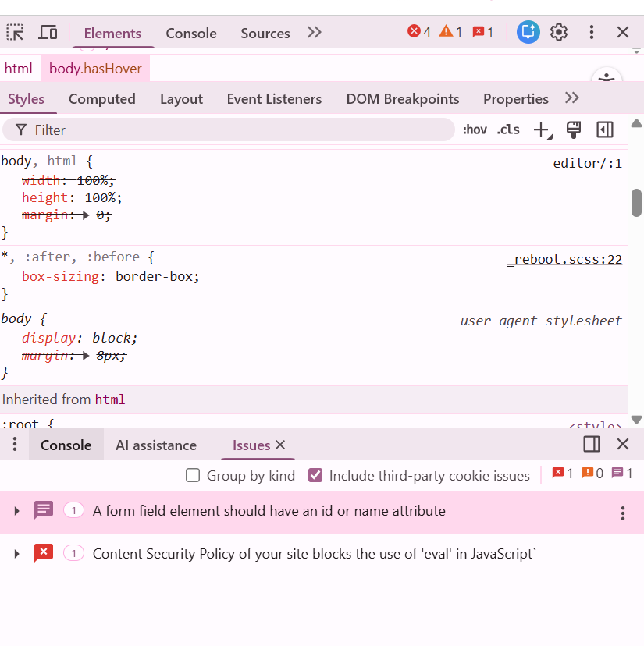
Task: Expand the Content Security Policy issue
Action: point(16,554)
